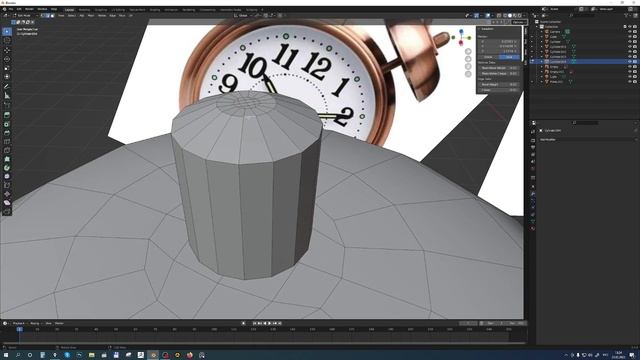Select the Extrude Region tool
This screenshot has width=640, height=360.
(7, 115)
